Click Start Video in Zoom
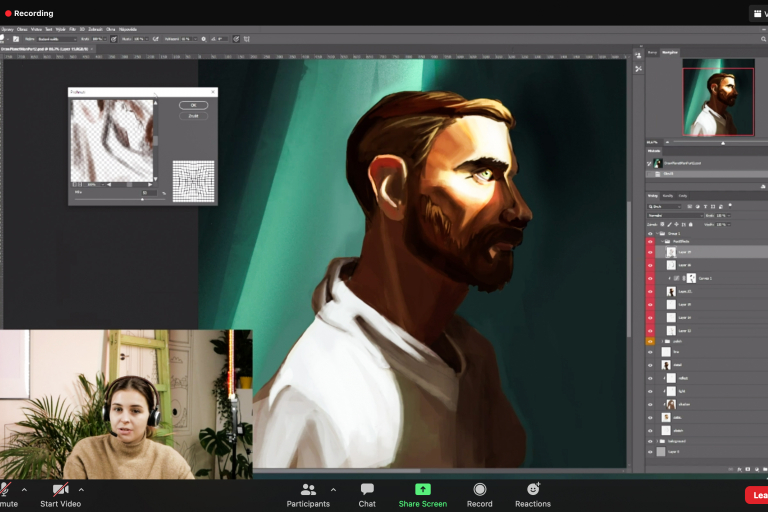The width and height of the screenshot is (768, 512). [x=60, y=495]
